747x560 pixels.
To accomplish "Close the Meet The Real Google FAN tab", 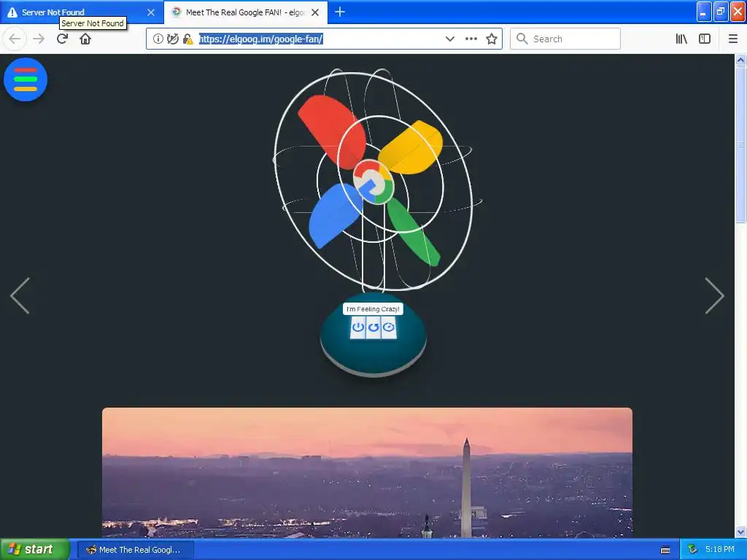I will pyautogui.click(x=315, y=12).
